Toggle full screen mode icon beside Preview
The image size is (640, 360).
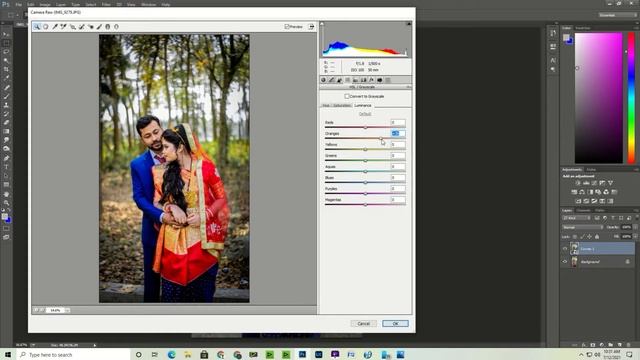click(311, 27)
